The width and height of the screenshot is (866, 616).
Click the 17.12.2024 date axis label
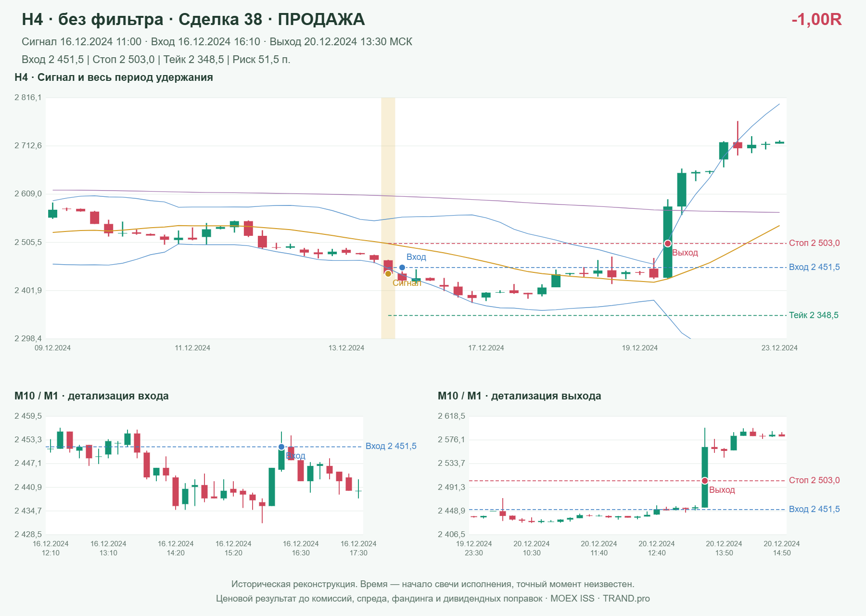pos(486,348)
